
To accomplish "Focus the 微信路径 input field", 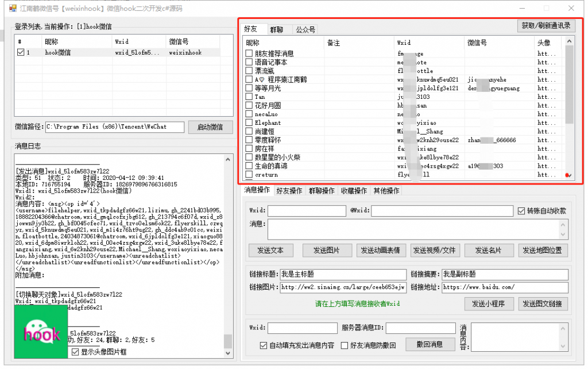I will [x=115, y=127].
